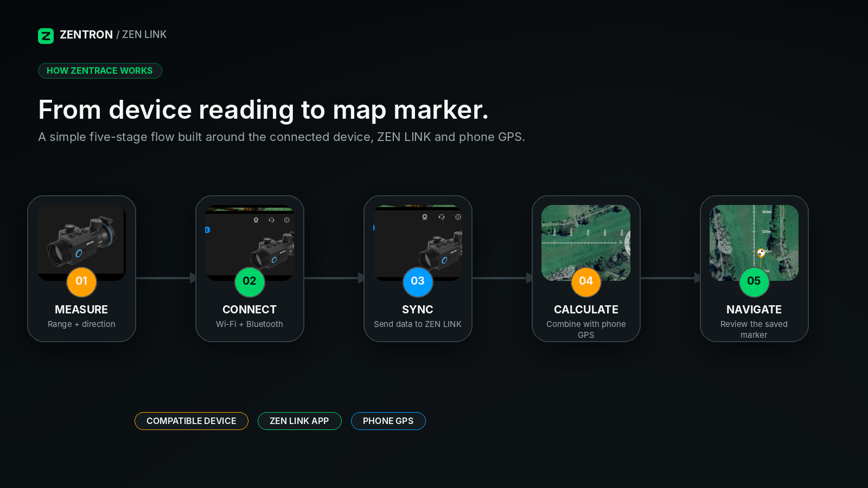Click the Send data to ZEN LINK caption
Viewport: 868px width, 488px height.
tap(418, 324)
